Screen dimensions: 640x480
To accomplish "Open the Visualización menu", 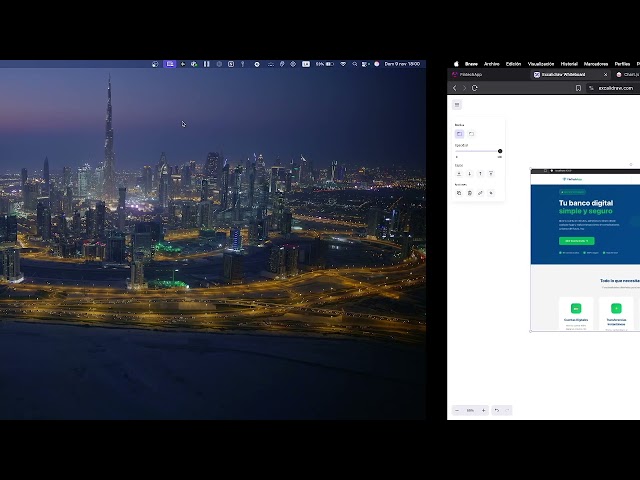I will (541, 64).
